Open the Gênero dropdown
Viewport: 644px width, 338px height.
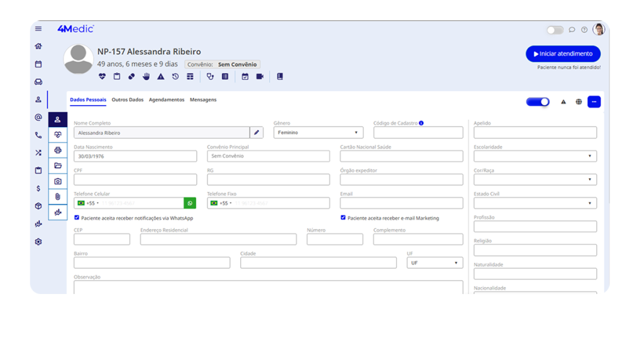[x=318, y=133]
